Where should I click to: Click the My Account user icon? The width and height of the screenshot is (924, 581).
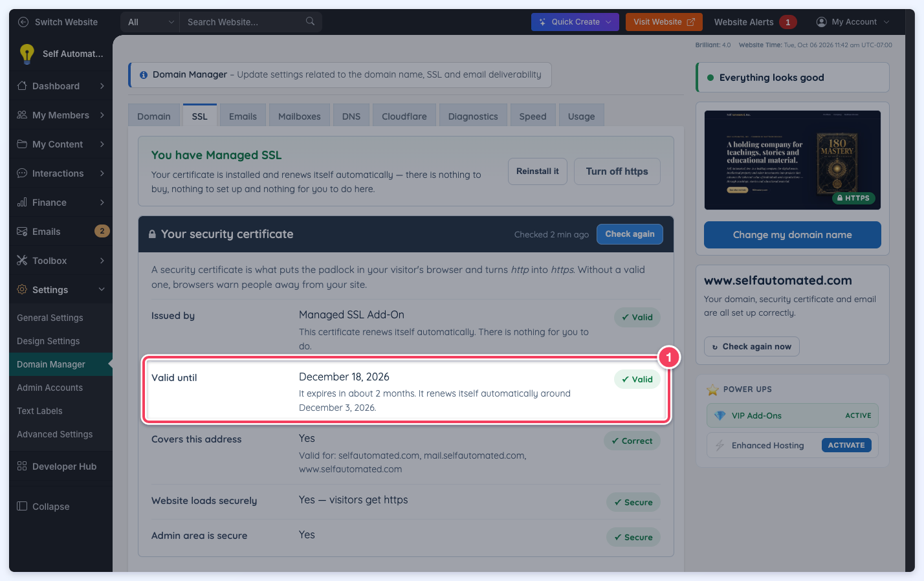[x=822, y=22]
